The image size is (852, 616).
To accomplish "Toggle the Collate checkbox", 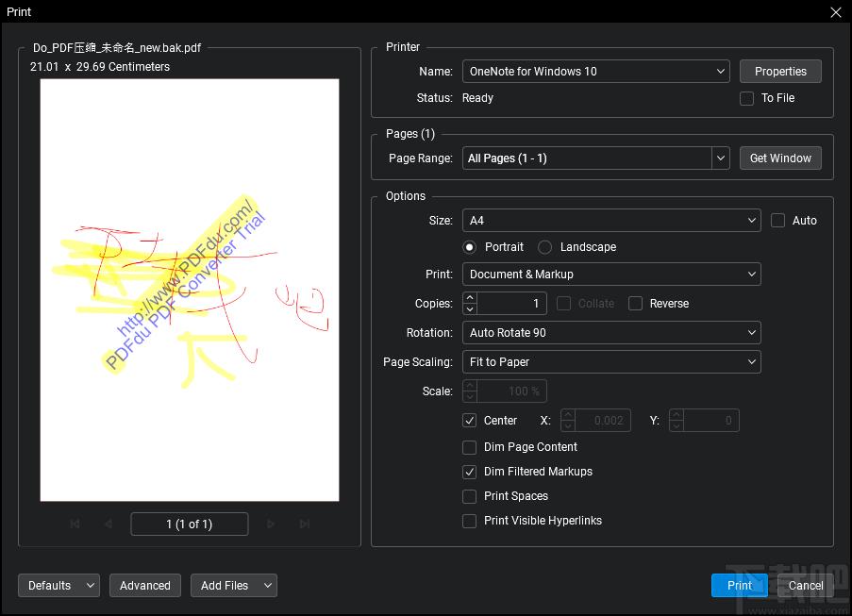I will coord(563,304).
